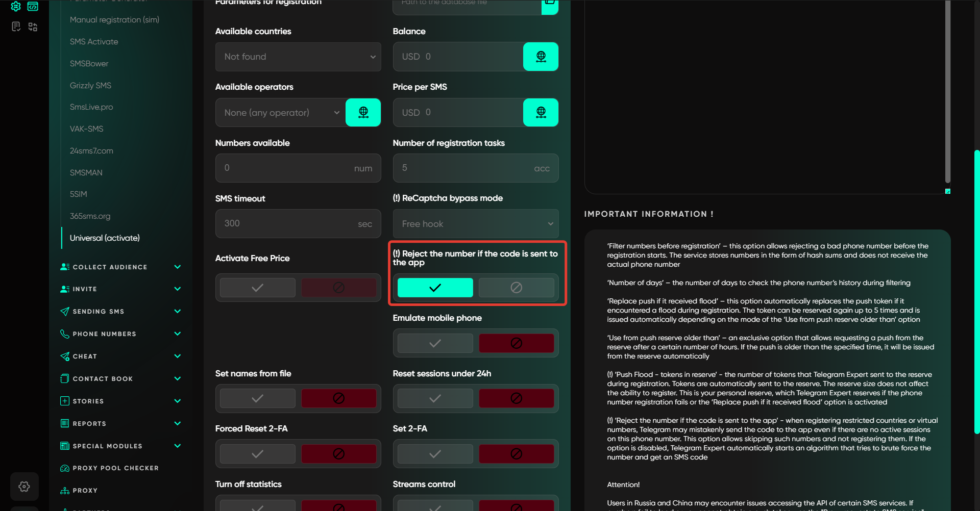Open the Proxy section link
This screenshot has height=511, width=980.
click(85, 491)
